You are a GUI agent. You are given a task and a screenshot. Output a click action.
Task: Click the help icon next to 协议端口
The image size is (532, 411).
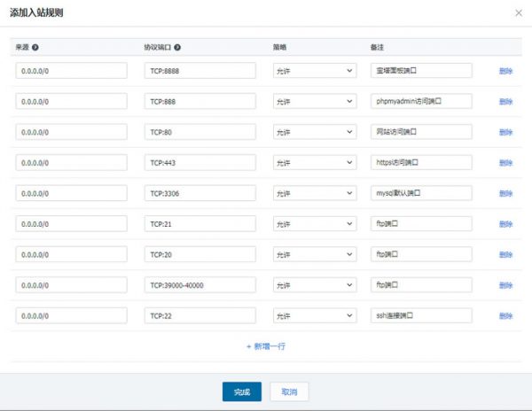coord(178,47)
